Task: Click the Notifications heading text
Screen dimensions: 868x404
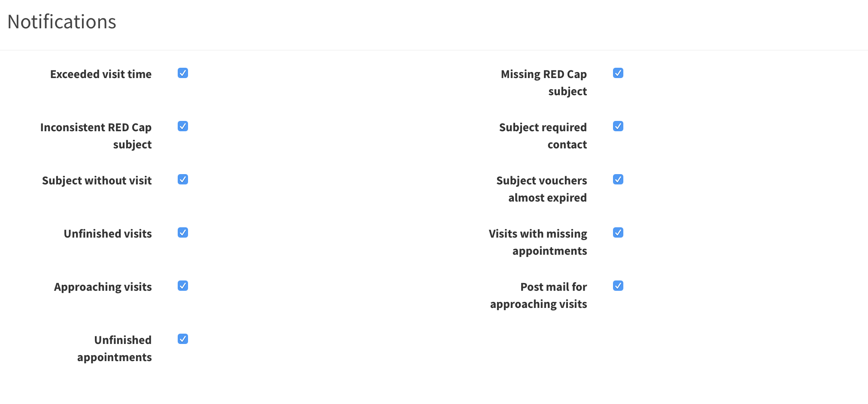Action: [62, 22]
